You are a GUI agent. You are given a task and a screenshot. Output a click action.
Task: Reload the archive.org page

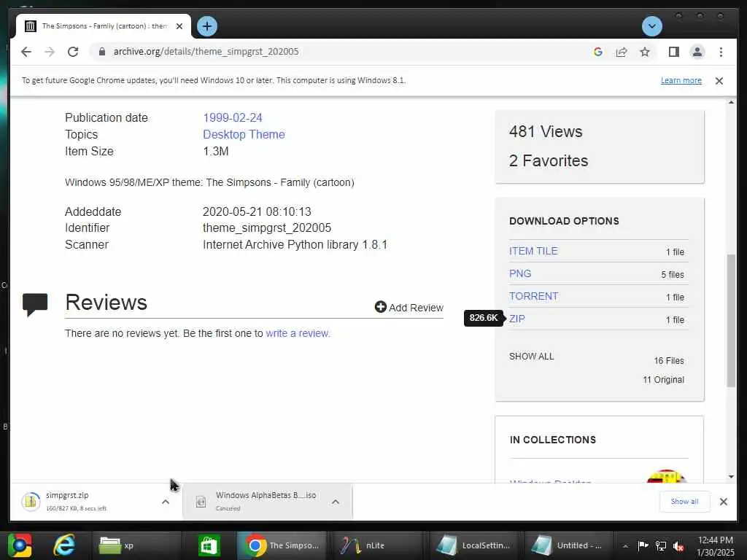coord(73,52)
